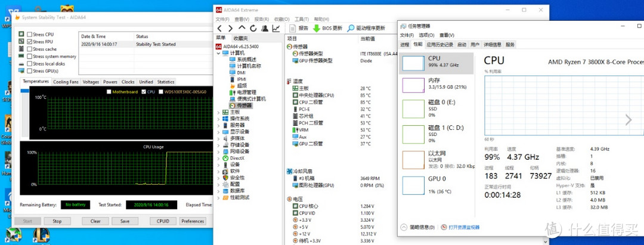Screen dimensions: 644x245
Task: Click the 软件 camera icon in tree
Action: 225,171
